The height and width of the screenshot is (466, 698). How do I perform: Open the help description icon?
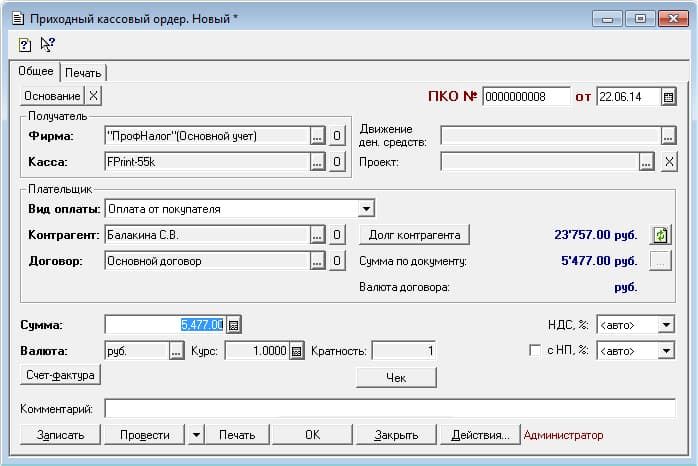24,45
